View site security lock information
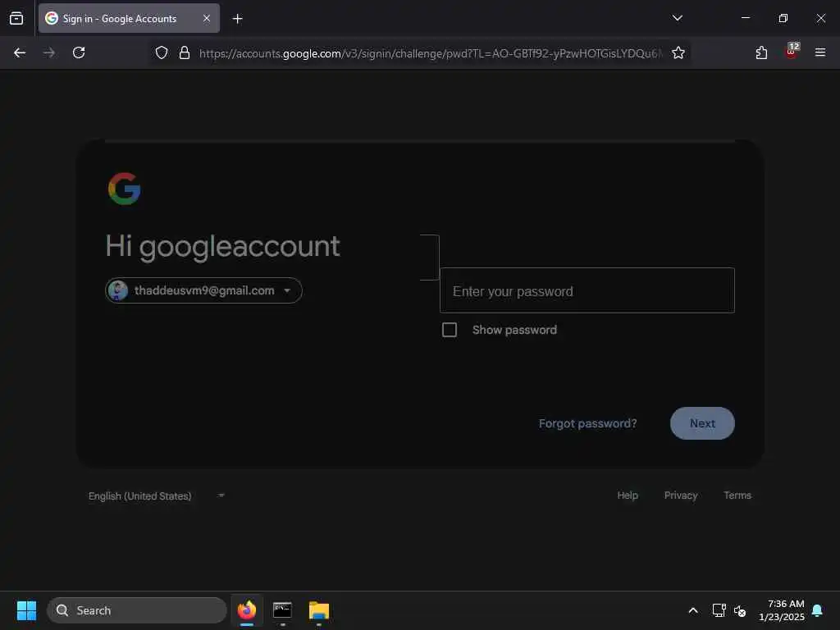The width and height of the screenshot is (840, 630). (185, 52)
